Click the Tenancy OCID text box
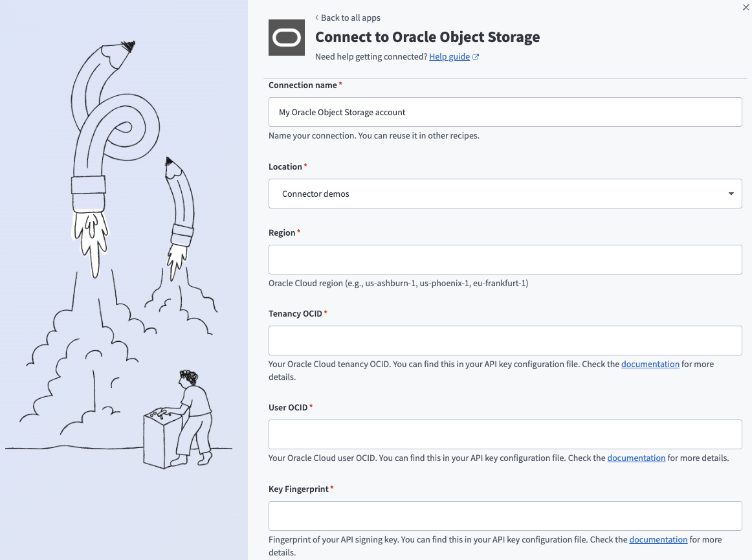This screenshot has width=752, height=560. tap(505, 340)
